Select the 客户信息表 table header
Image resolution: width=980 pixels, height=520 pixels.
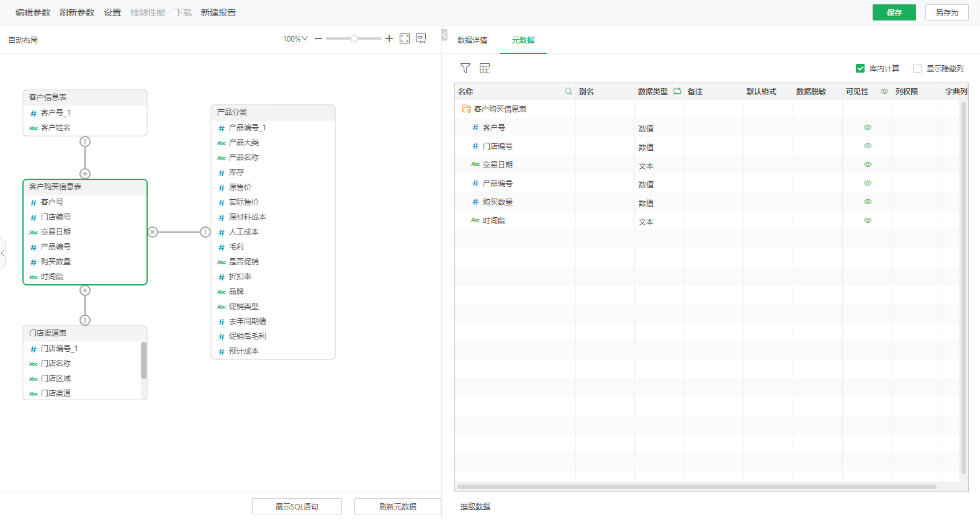coord(85,97)
